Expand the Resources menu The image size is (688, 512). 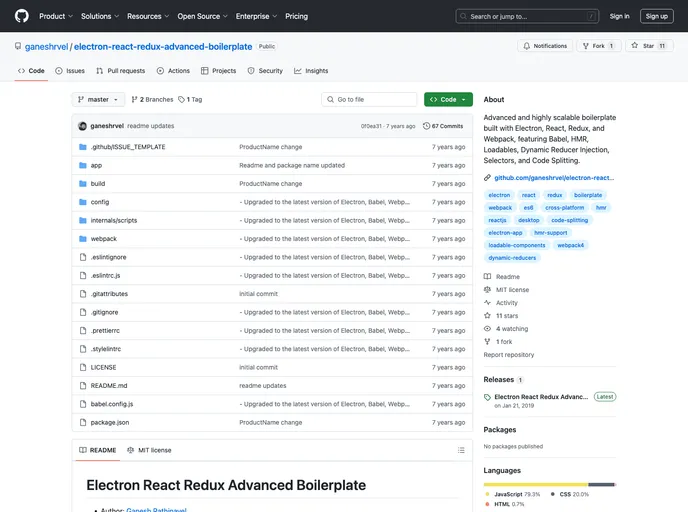click(x=148, y=16)
